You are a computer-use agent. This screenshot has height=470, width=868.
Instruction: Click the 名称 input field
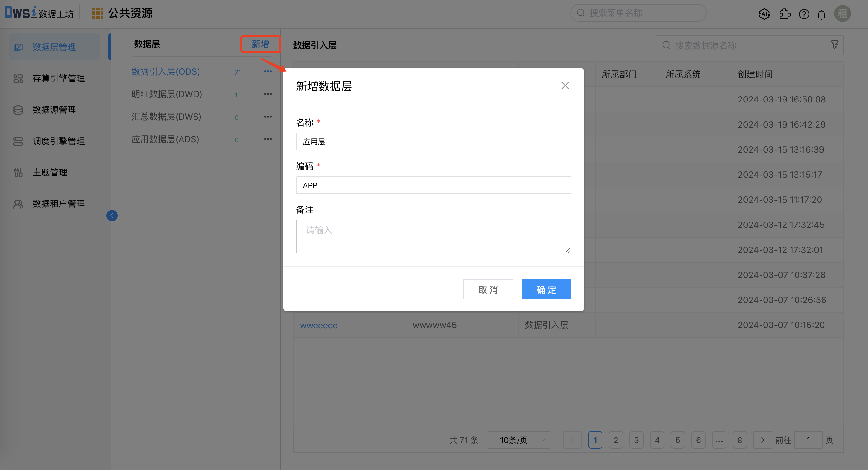[433, 142]
